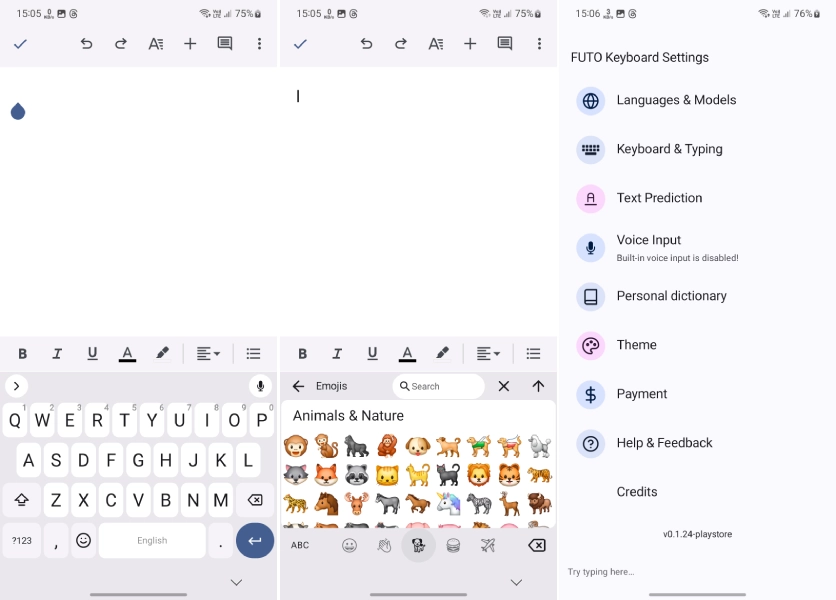Screen dimensions: 836x600
Task: Open alignment dropdown in left QWERTY screen
Action: pyautogui.click(x=208, y=354)
